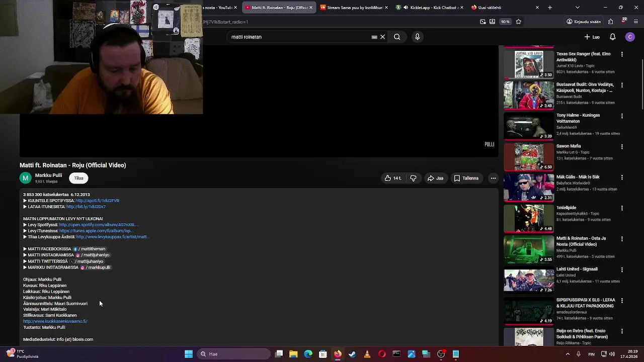Open YouTube notifications bell
This screenshot has width=644, height=362.
point(612,37)
